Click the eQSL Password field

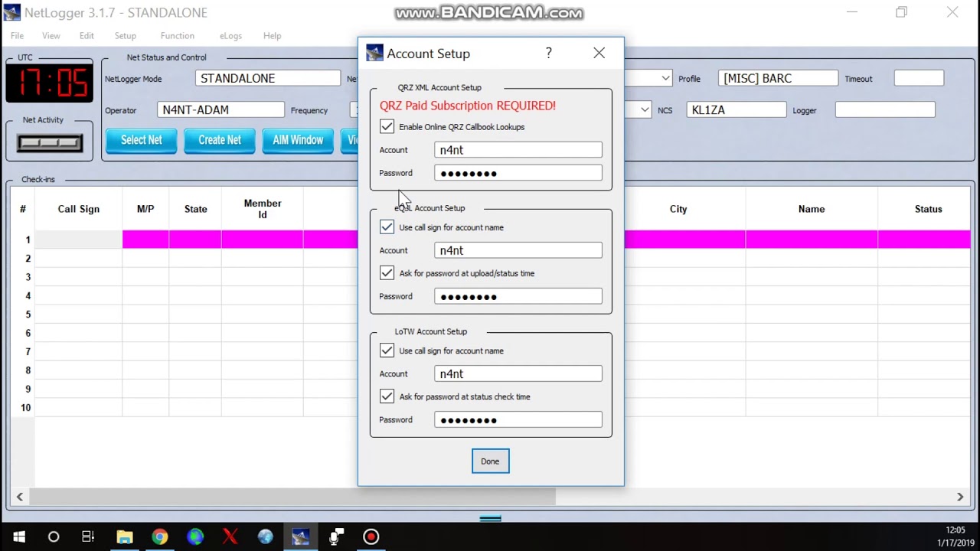click(x=518, y=296)
